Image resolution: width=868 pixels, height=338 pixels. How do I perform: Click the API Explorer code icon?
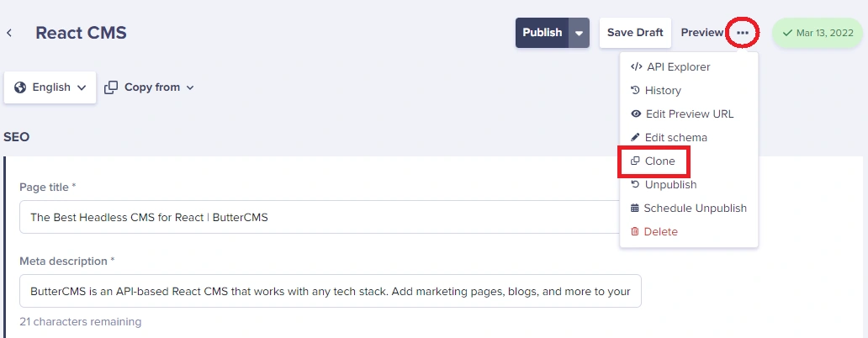pos(636,67)
